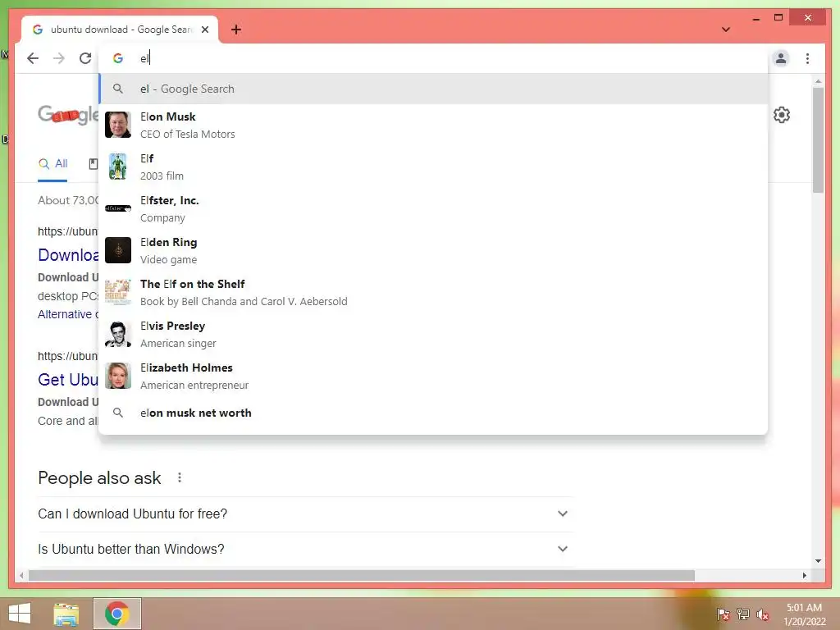Click the Elvis Presley thumbnail photo

pos(118,334)
